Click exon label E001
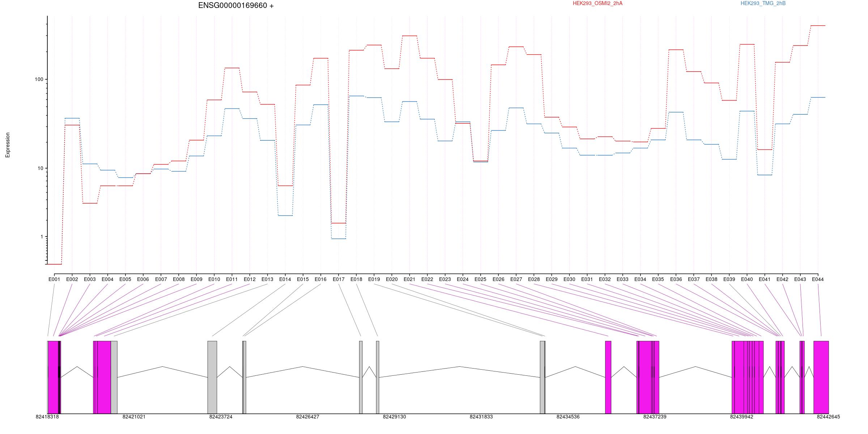Image resolution: width=868 pixels, height=434 pixels. (54, 279)
